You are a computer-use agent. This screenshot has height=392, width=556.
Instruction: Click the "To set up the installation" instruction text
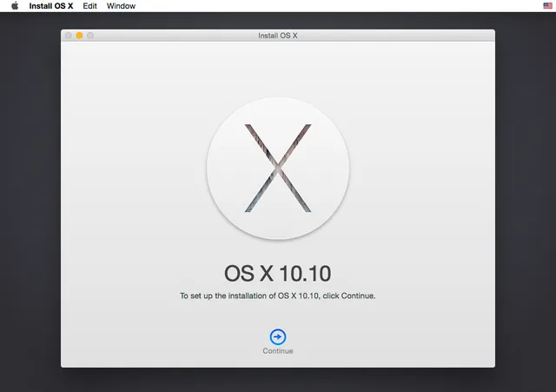(x=278, y=296)
